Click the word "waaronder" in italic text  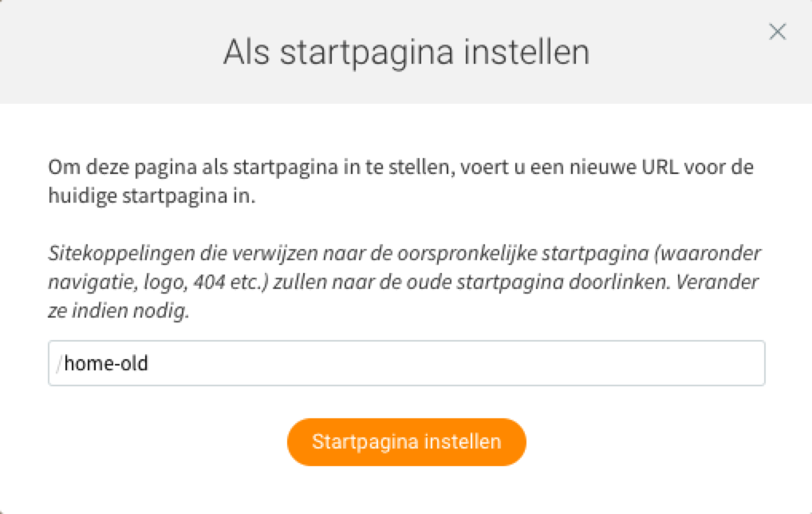(724, 254)
